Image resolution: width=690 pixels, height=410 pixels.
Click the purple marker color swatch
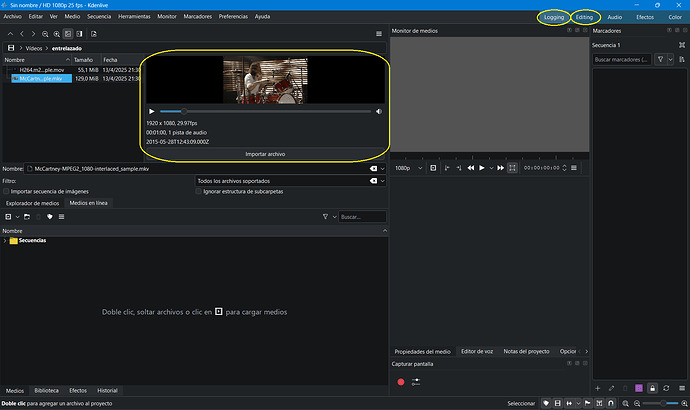pos(639,387)
